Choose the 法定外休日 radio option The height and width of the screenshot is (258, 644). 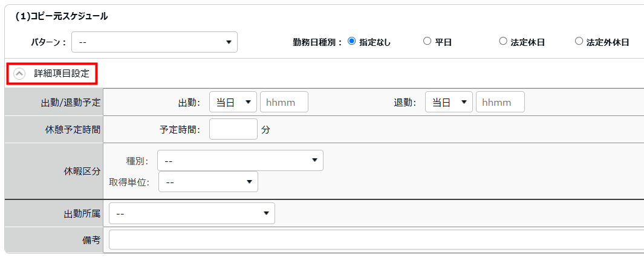coord(579,42)
